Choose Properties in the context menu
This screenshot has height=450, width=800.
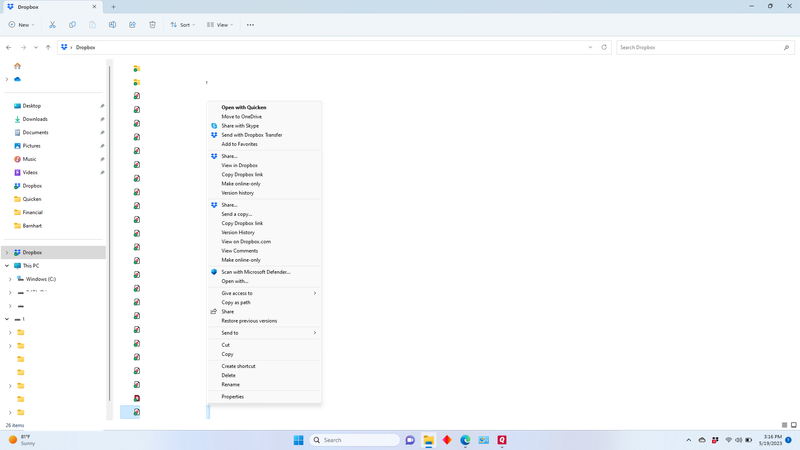coord(232,397)
